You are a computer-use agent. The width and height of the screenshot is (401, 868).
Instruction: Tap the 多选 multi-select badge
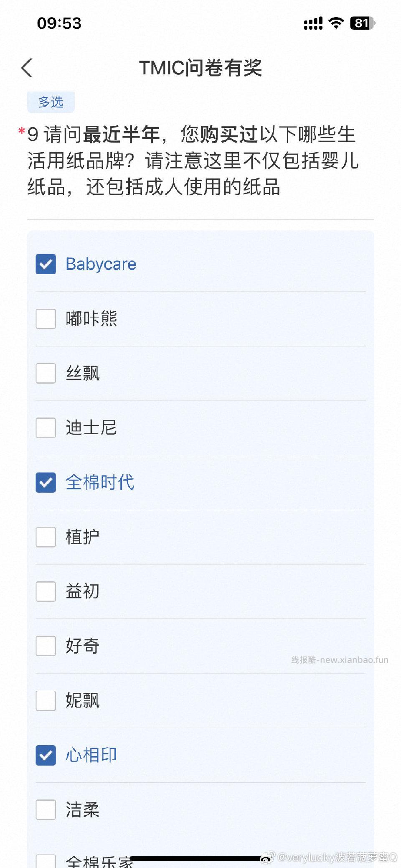tap(51, 102)
